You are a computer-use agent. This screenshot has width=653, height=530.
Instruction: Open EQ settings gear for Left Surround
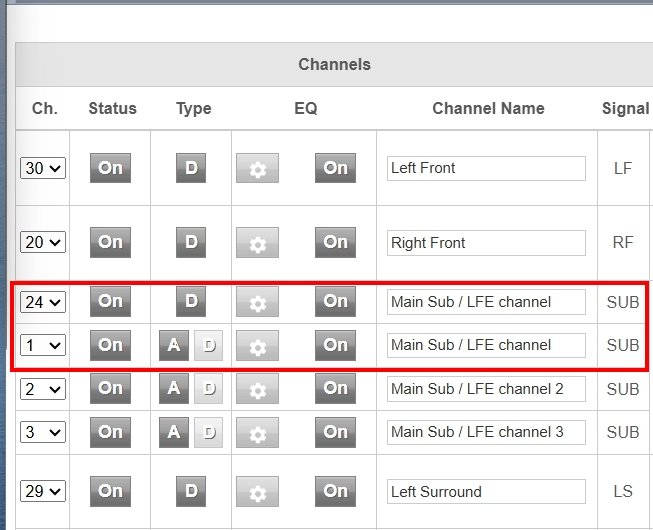coord(257,492)
